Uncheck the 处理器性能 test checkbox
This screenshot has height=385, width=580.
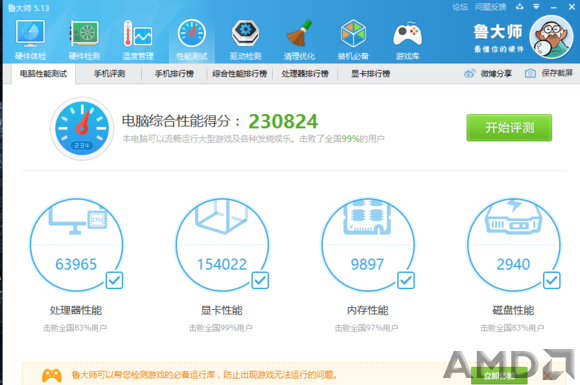pos(114,281)
